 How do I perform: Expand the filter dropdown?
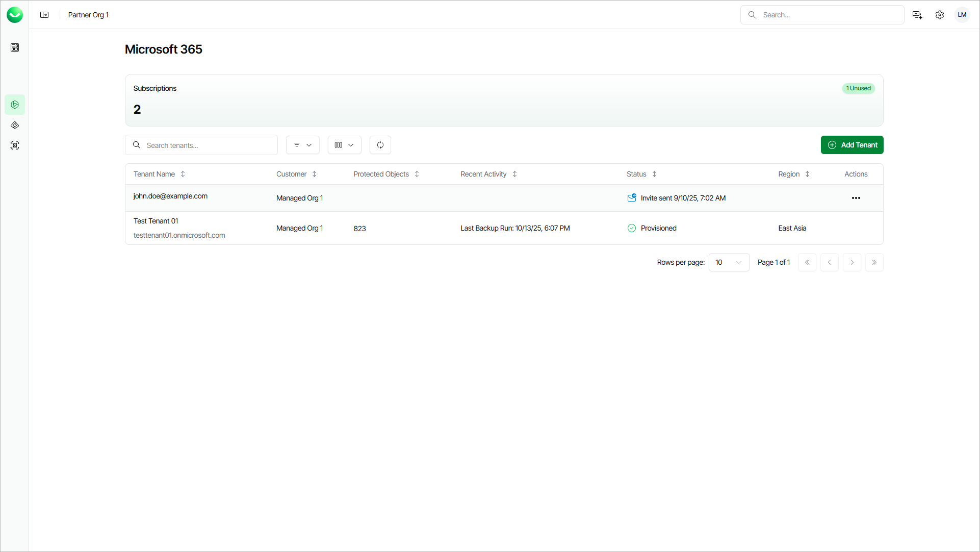(x=302, y=145)
